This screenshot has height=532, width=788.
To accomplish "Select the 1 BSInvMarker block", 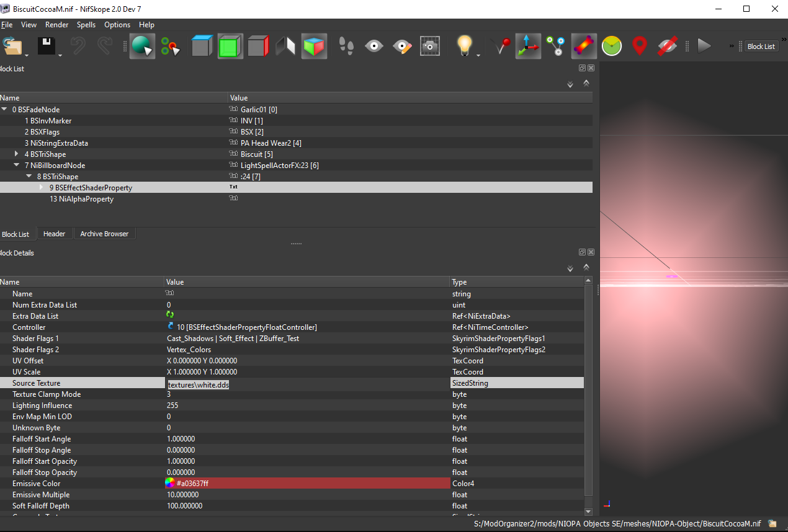I will [x=48, y=121].
